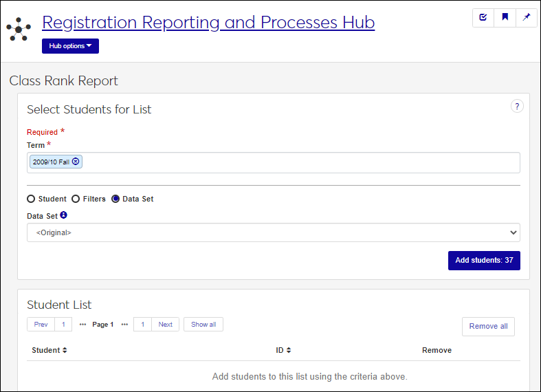The height and width of the screenshot is (392, 541).
Task: Click the hub network icon
Action: click(19, 29)
